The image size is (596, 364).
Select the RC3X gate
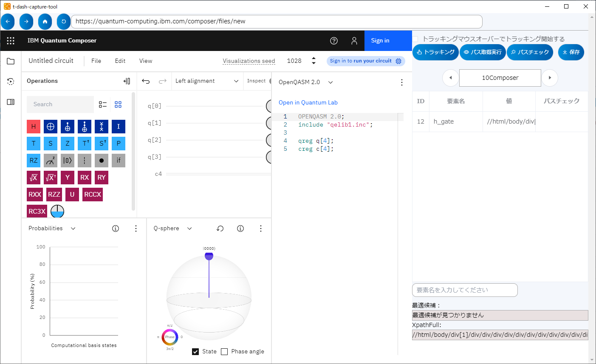tap(37, 212)
